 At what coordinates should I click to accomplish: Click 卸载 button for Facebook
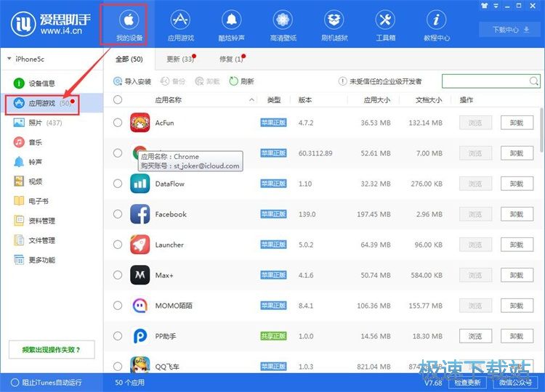tap(517, 214)
